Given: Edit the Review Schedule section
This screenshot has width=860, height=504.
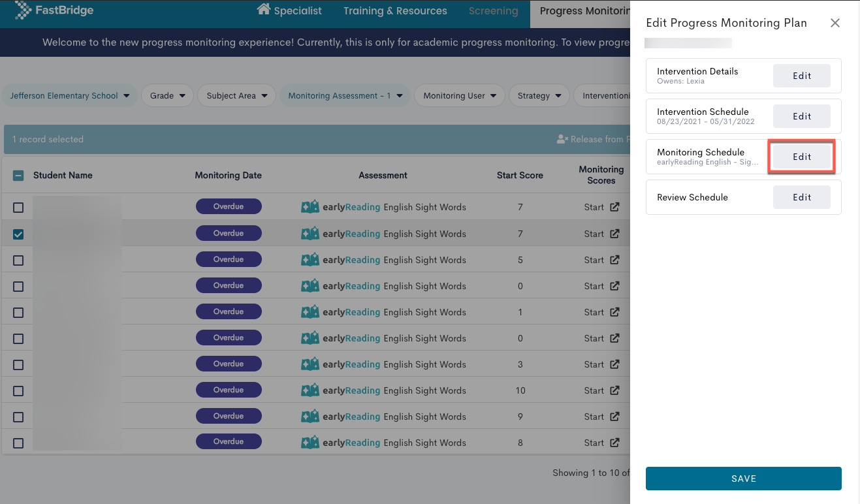Looking at the screenshot, I should [x=802, y=197].
